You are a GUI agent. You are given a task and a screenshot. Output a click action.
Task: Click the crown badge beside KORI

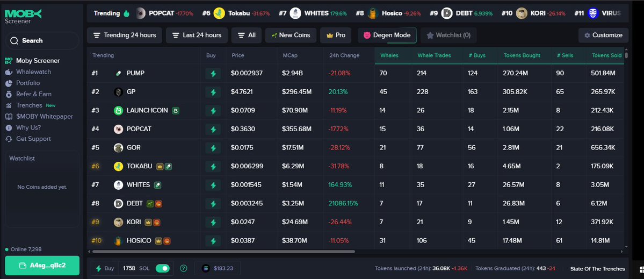pyautogui.click(x=148, y=223)
